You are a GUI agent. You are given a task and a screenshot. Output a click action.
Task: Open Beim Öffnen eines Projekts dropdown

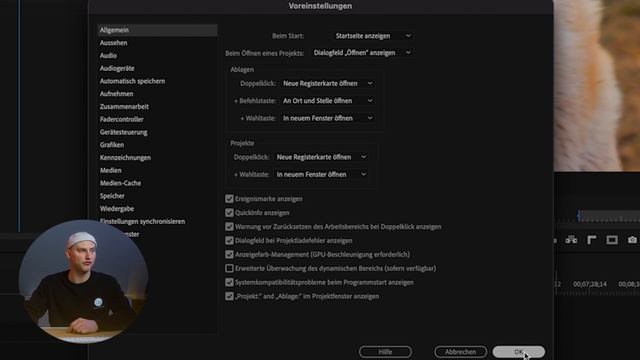362,53
